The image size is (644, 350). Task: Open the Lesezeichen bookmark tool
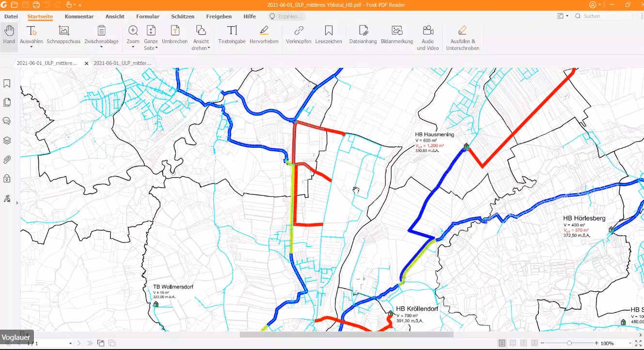click(329, 35)
